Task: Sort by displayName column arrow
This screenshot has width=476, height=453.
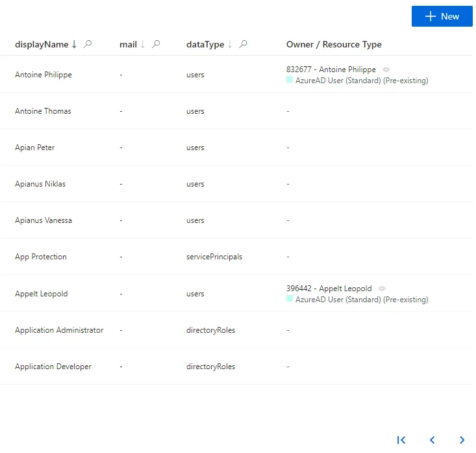Action: tap(74, 44)
